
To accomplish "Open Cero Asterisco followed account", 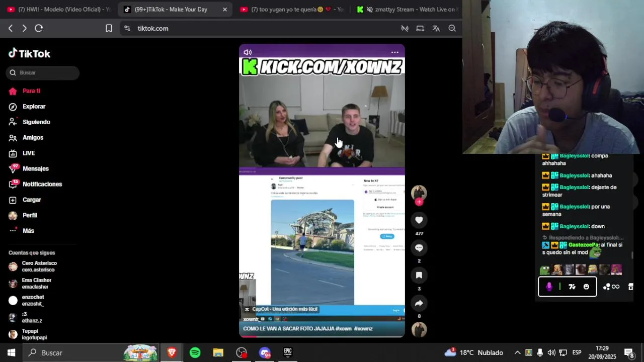I will (x=33, y=266).
